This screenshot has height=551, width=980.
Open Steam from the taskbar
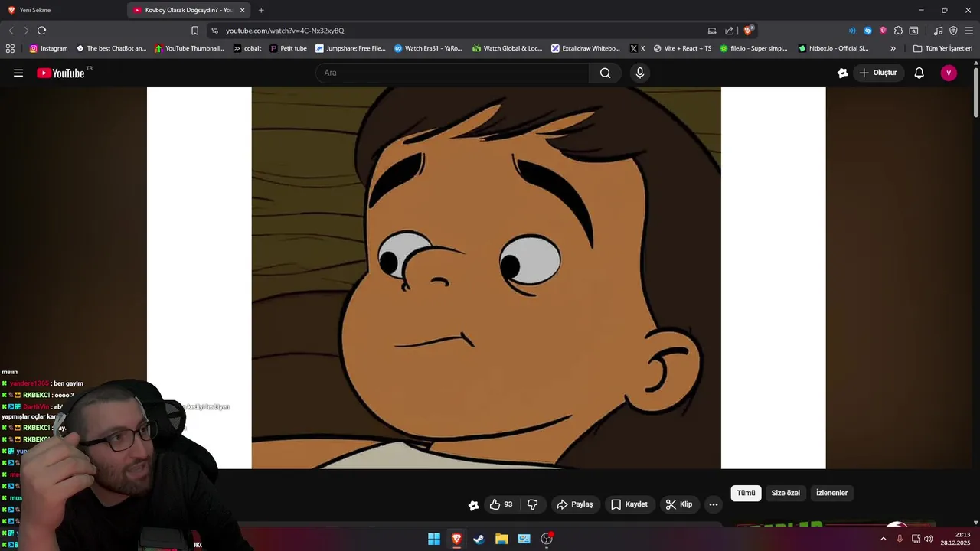point(479,539)
